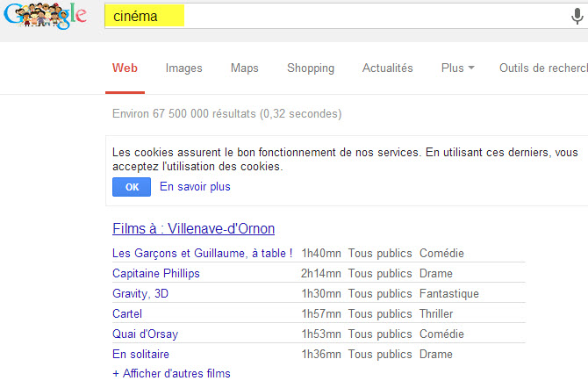Open the Cartel film link
Viewport: 588px width, 388px height.
click(x=127, y=313)
